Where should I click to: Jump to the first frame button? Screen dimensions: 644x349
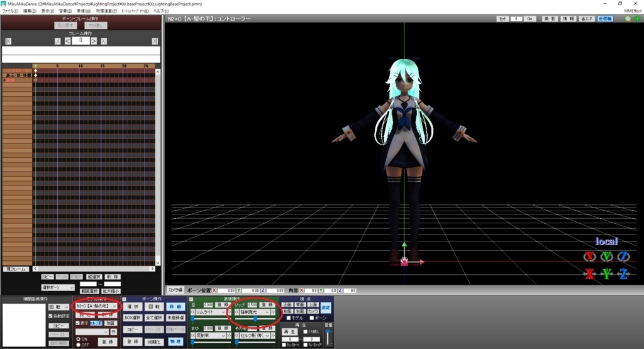click(x=8, y=41)
